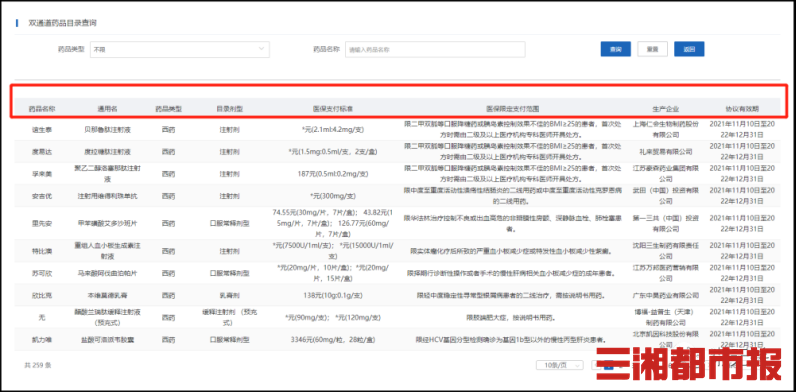Click the 生产企业 column header
796x392 pixels.
(666, 109)
